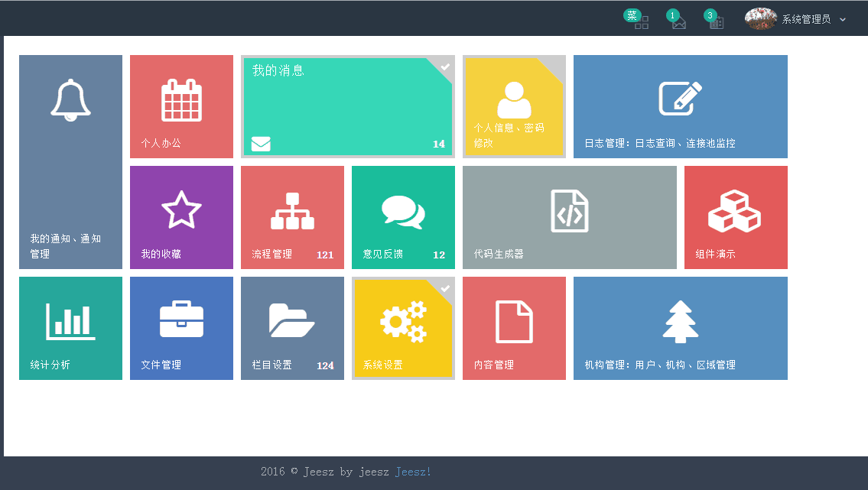The width and height of the screenshot is (868, 490).
Task: Click the building icon showing badge 3
Action: point(717,21)
